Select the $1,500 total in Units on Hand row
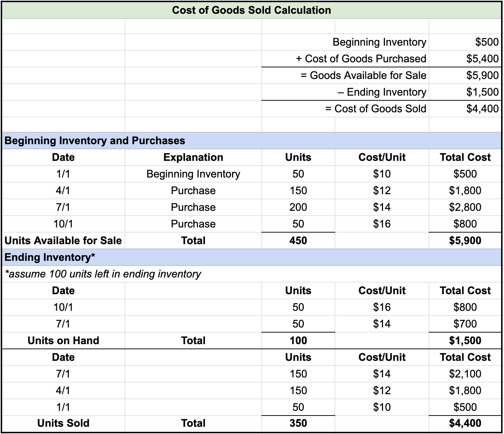Viewport: 504px width, 434px height. (x=465, y=341)
